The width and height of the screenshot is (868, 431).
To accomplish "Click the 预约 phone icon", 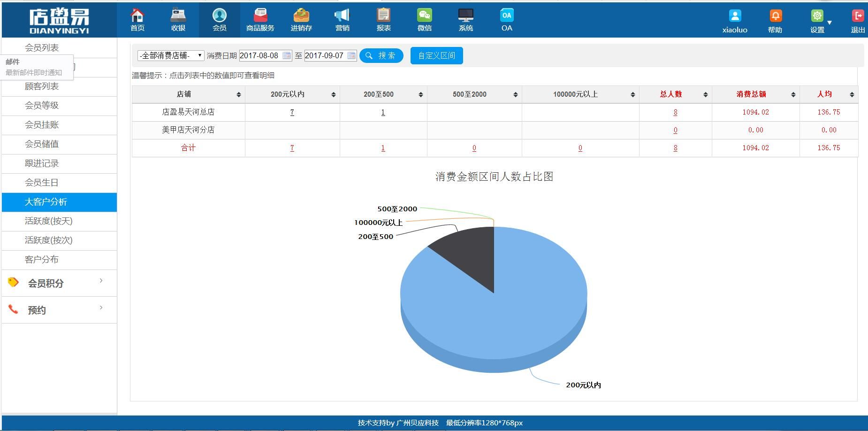I will pos(13,309).
